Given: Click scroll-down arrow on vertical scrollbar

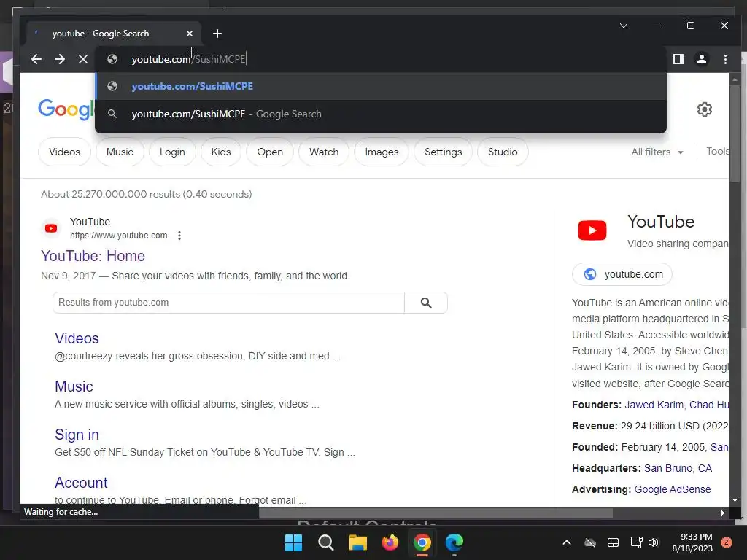Looking at the screenshot, I should click(x=735, y=500).
